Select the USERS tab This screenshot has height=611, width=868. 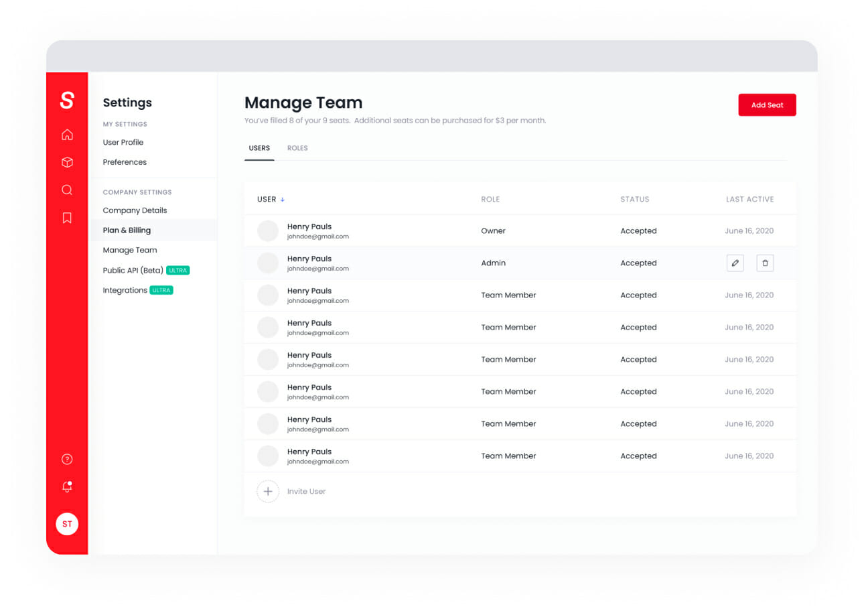pos(259,148)
